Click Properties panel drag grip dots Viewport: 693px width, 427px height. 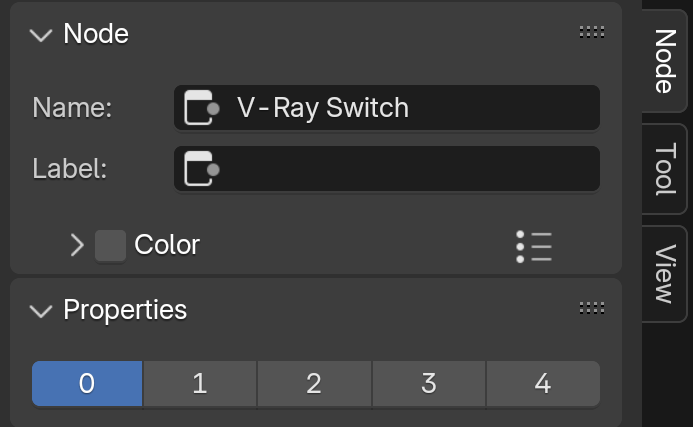pos(592,308)
